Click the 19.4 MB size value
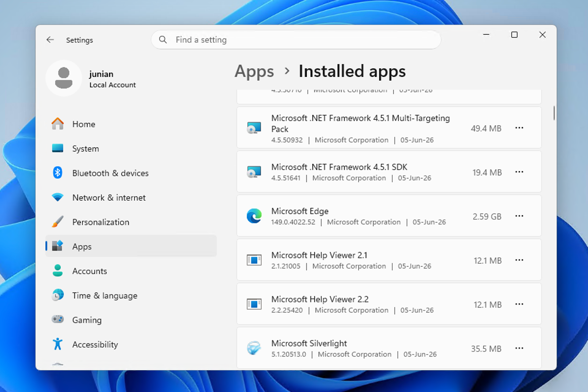Viewport: 588px width, 392px height. coord(487,173)
